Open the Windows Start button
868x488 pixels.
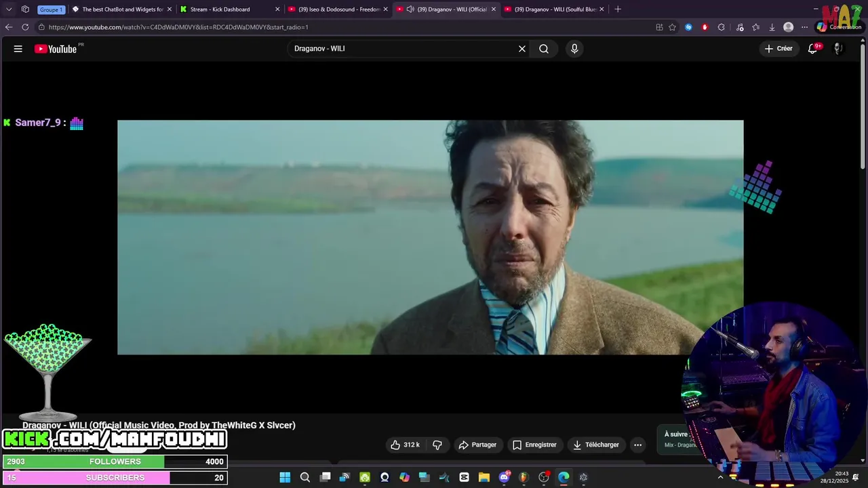click(285, 477)
